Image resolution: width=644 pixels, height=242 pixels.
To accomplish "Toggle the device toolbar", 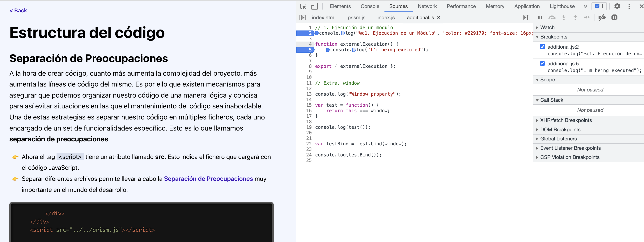I will pos(314,6).
